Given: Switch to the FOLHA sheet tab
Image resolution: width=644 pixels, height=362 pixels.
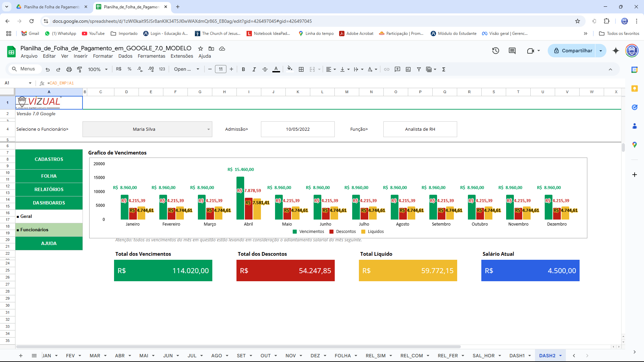Looking at the screenshot, I should click(x=342, y=356).
